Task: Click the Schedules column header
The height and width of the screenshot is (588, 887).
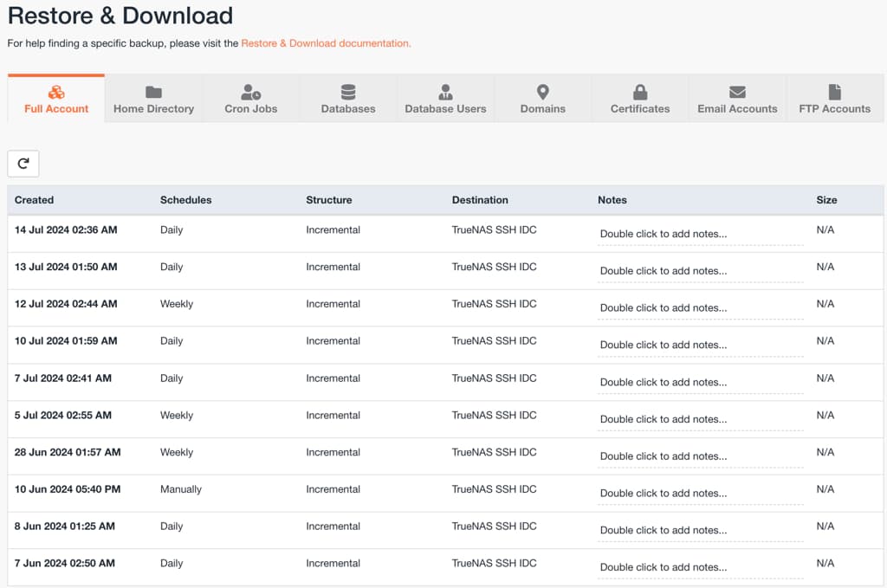Action: (x=186, y=200)
